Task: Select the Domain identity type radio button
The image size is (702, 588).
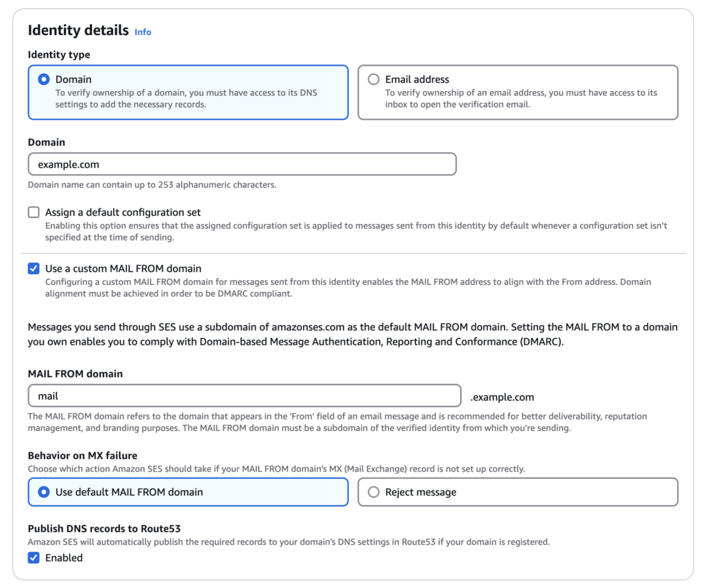Action: 44,79
